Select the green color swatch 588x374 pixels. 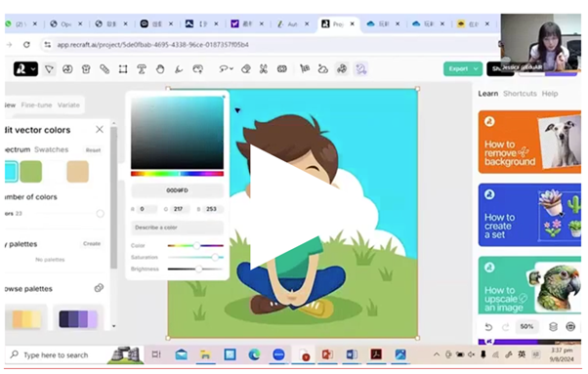30,172
